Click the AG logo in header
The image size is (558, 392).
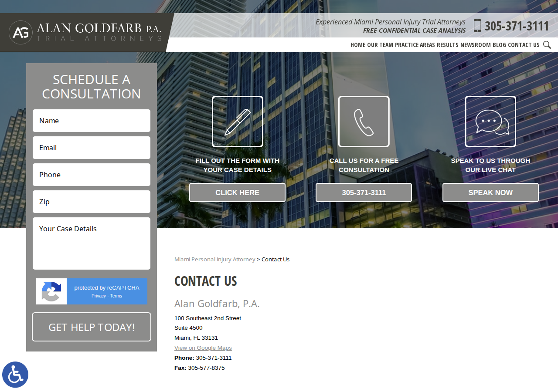[20, 33]
